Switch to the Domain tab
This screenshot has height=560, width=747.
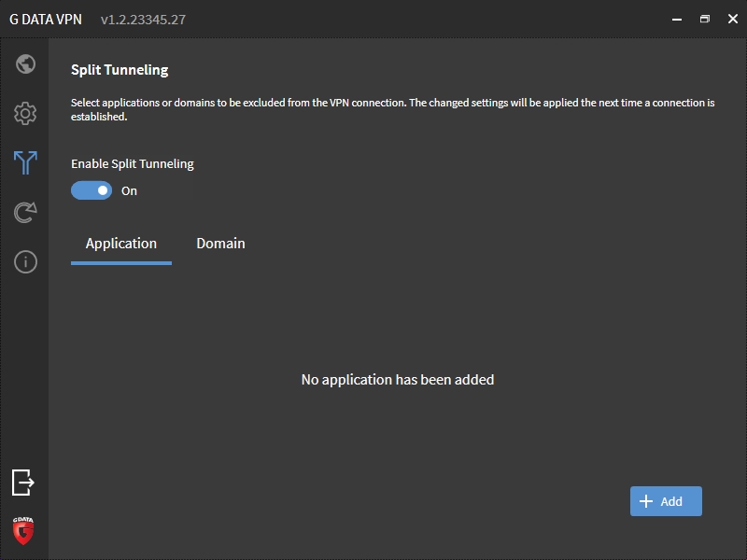tap(220, 244)
